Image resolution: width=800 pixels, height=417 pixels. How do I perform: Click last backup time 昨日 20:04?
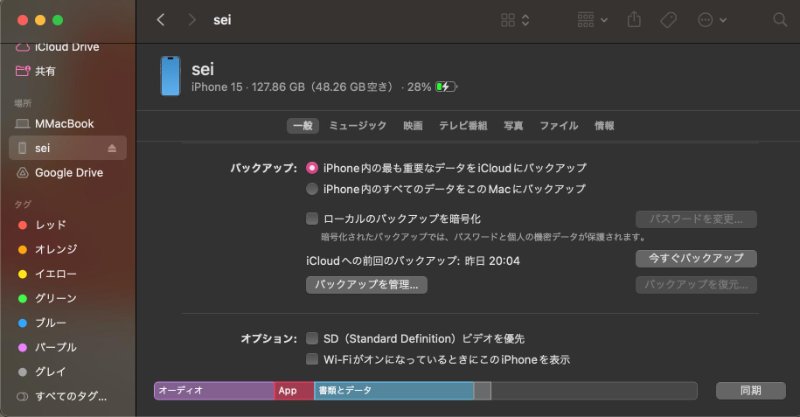[492, 261]
